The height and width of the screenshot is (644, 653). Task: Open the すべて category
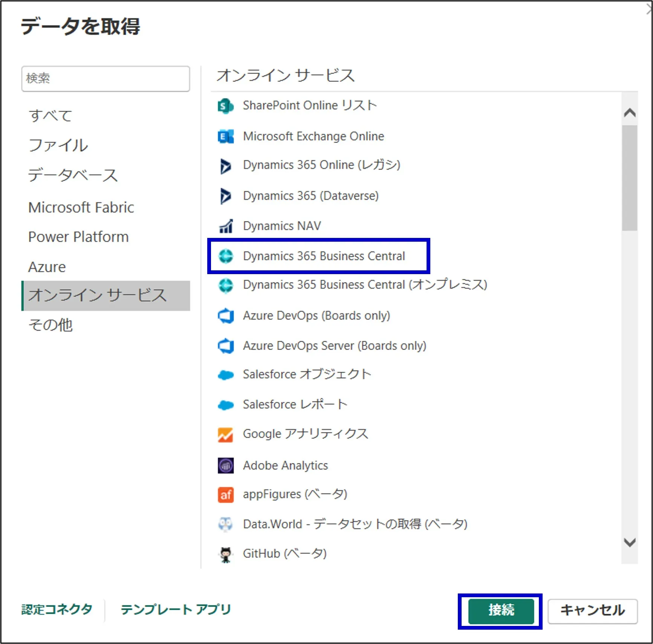(x=50, y=115)
